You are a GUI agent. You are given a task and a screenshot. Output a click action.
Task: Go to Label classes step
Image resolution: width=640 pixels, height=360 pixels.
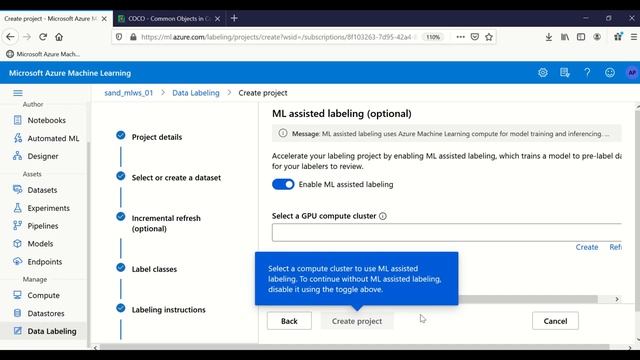coord(154,269)
